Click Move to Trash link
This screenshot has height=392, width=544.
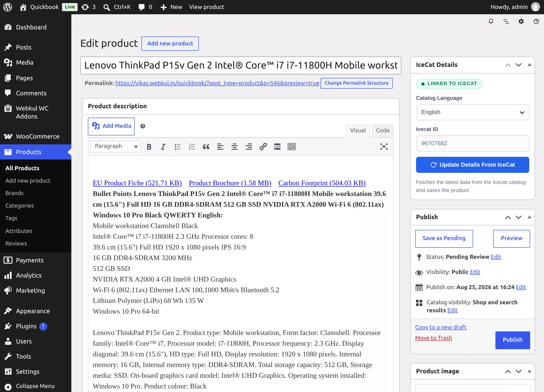pos(433,338)
